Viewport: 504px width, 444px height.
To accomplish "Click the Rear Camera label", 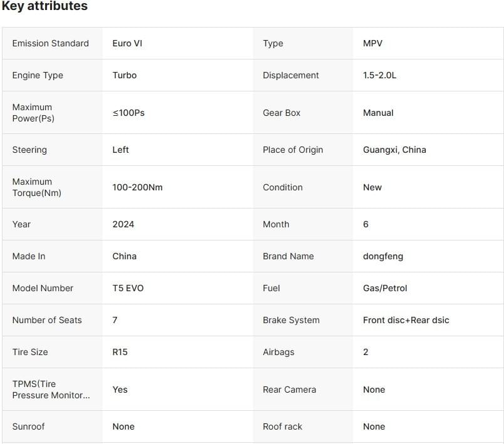I will click(x=289, y=390).
